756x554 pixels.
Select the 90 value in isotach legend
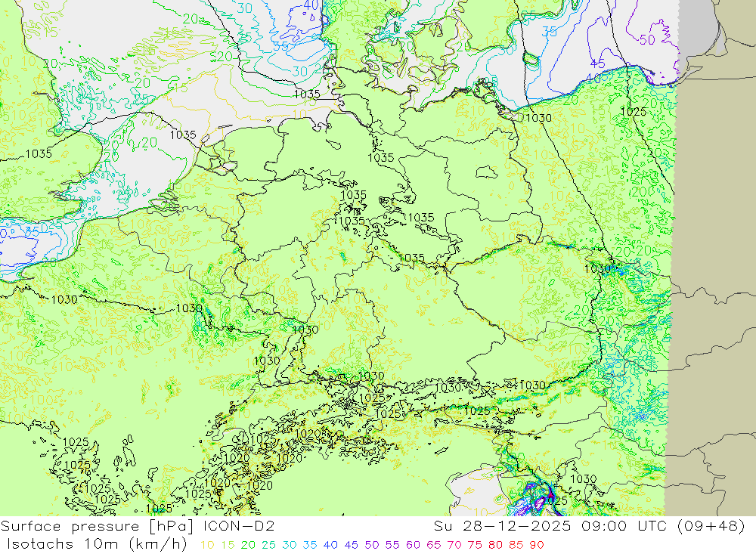pos(537,546)
